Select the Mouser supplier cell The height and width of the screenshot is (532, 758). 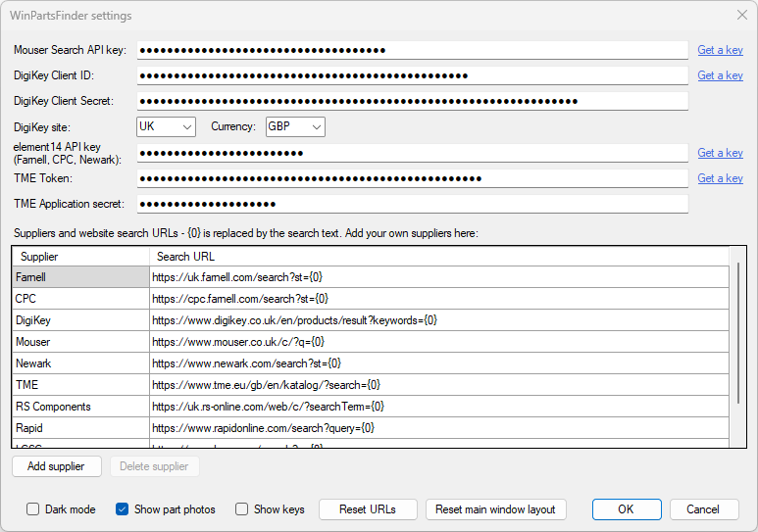(x=80, y=342)
